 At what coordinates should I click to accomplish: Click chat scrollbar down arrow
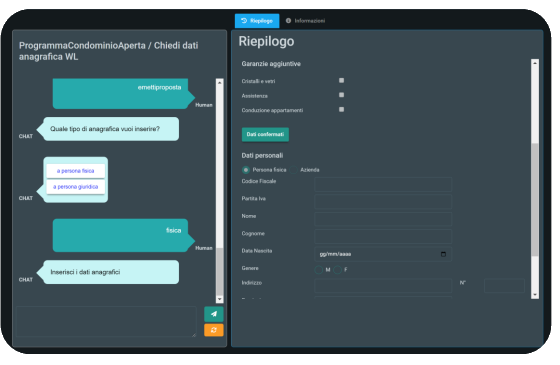220,299
